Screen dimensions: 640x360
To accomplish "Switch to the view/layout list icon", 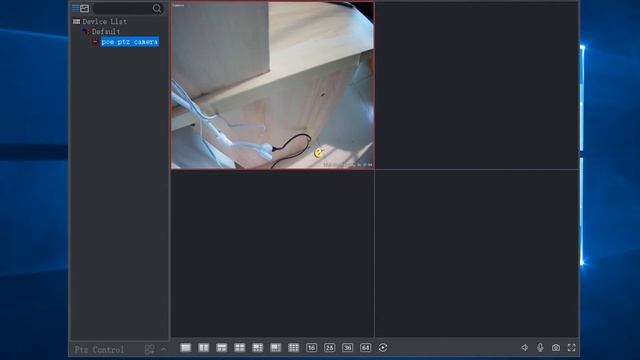I will pyautogui.click(x=84, y=8).
